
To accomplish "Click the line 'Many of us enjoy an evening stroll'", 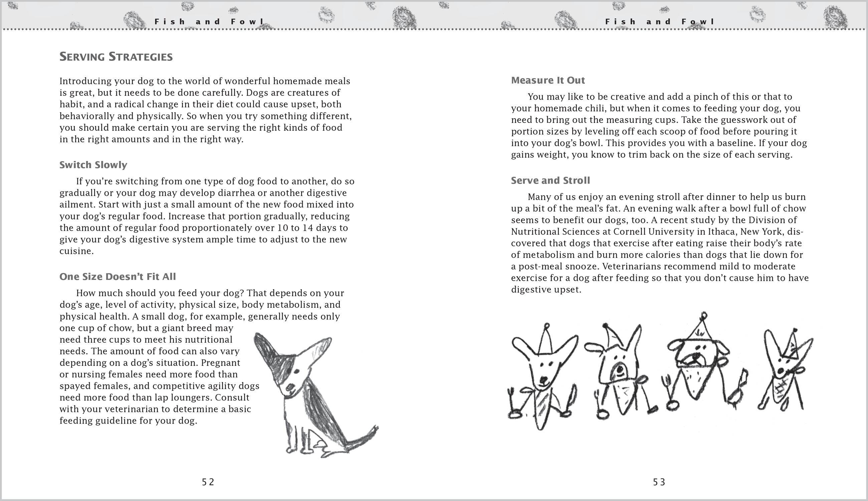I will (x=667, y=197).
